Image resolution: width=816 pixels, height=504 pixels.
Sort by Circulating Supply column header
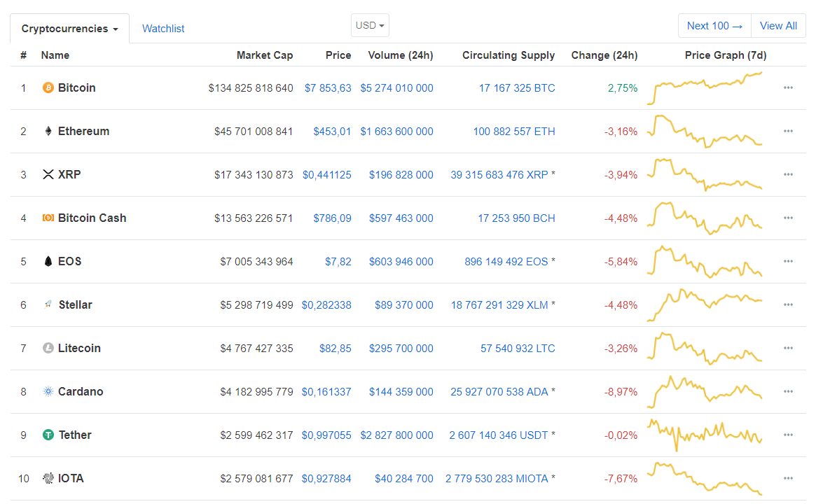click(x=509, y=55)
